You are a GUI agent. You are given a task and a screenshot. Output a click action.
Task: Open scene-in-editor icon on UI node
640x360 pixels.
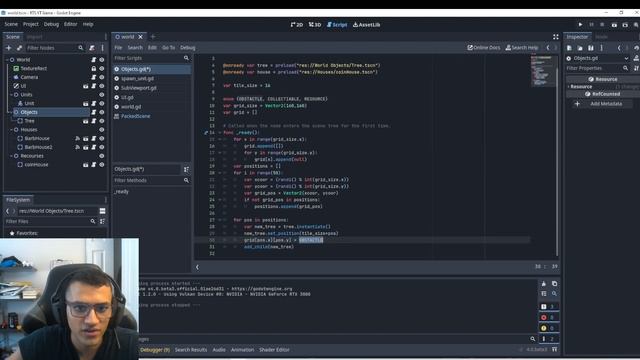point(85,86)
